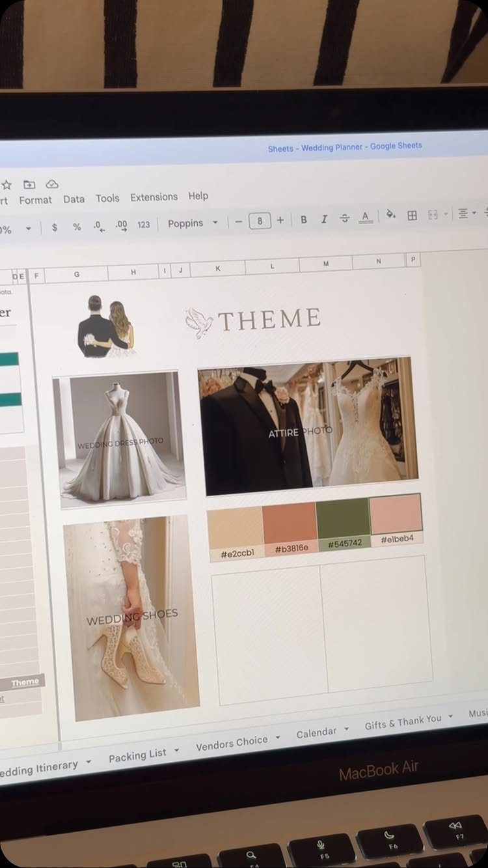Open the fill color bucket
Image resolution: width=488 pixels, height=868 pixels.
390,216
